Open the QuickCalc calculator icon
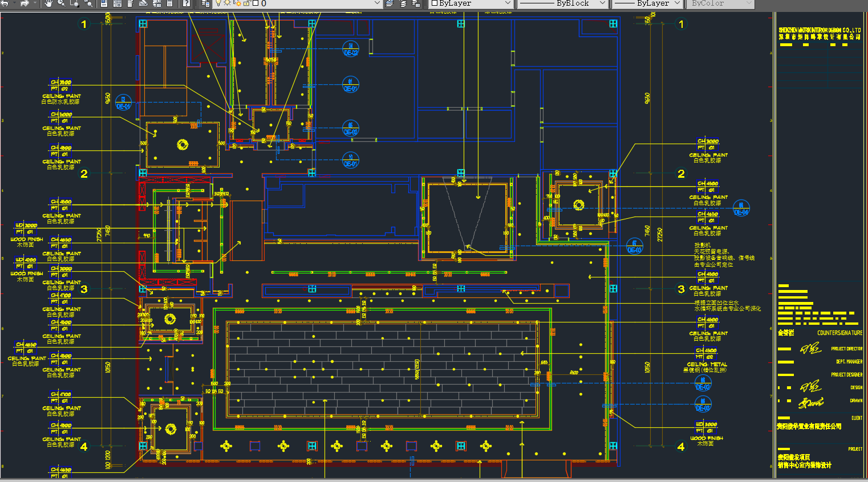This screenshot has height=482, width=868. point(169,3)
